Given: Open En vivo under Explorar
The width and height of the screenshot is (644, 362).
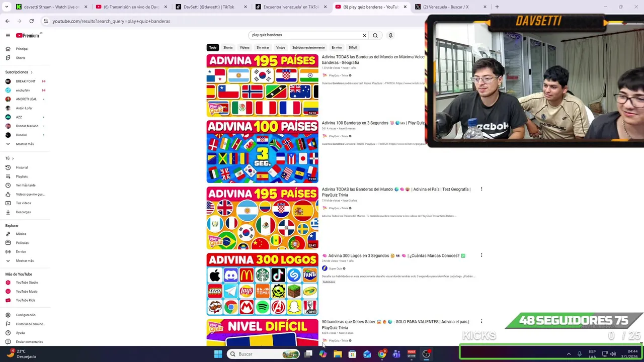Looking at the screenshot, I should 21,251.
